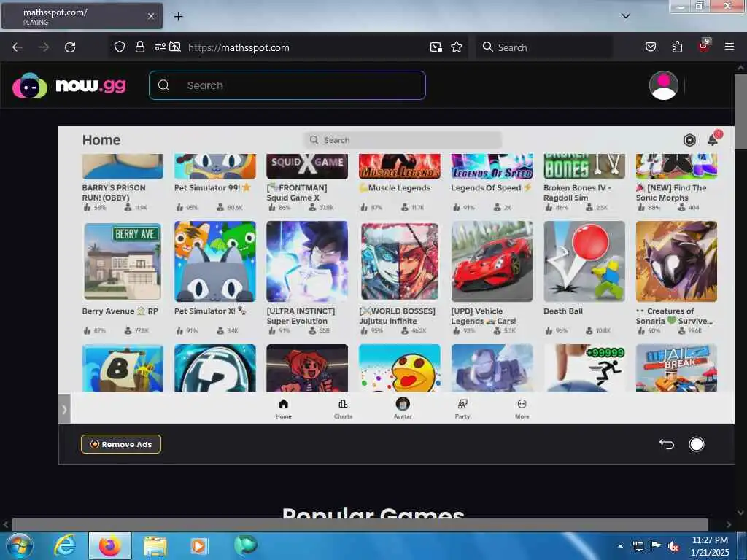Click Legends Of Speed title

click(x=491, y=187)
